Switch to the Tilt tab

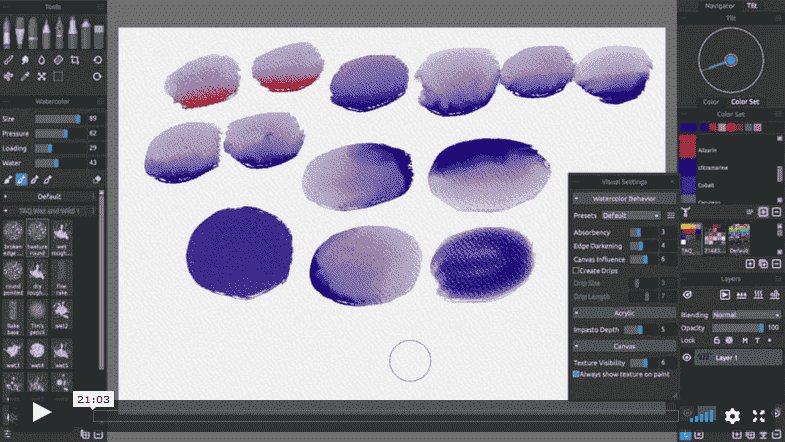(x=751, y=6)
